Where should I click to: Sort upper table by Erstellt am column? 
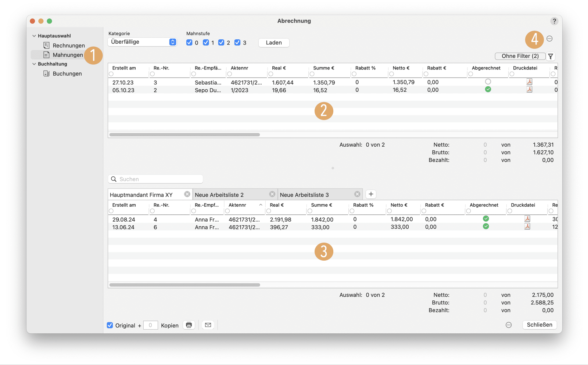[124, 68]
